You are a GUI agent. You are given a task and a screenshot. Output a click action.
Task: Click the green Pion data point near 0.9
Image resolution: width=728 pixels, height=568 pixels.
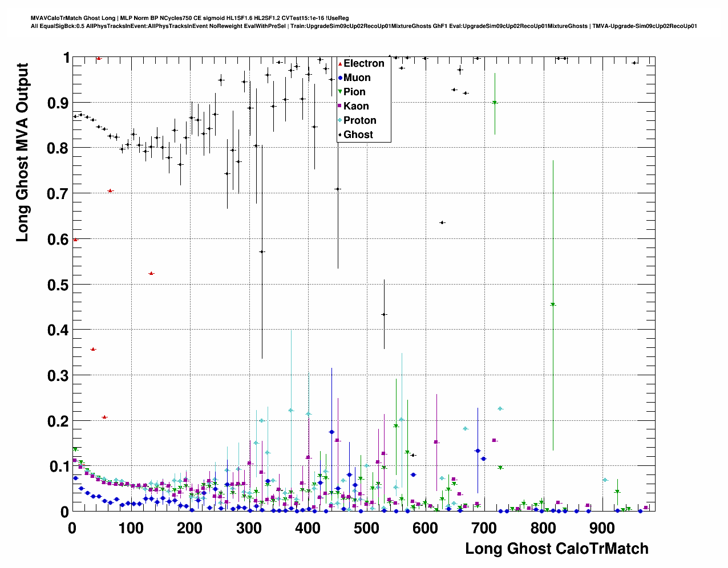[495, 103]
